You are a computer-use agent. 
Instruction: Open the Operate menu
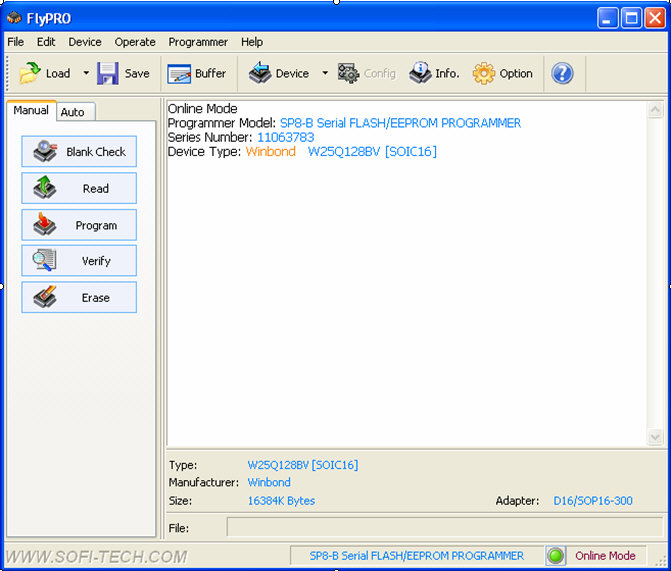tap(135, 42)
